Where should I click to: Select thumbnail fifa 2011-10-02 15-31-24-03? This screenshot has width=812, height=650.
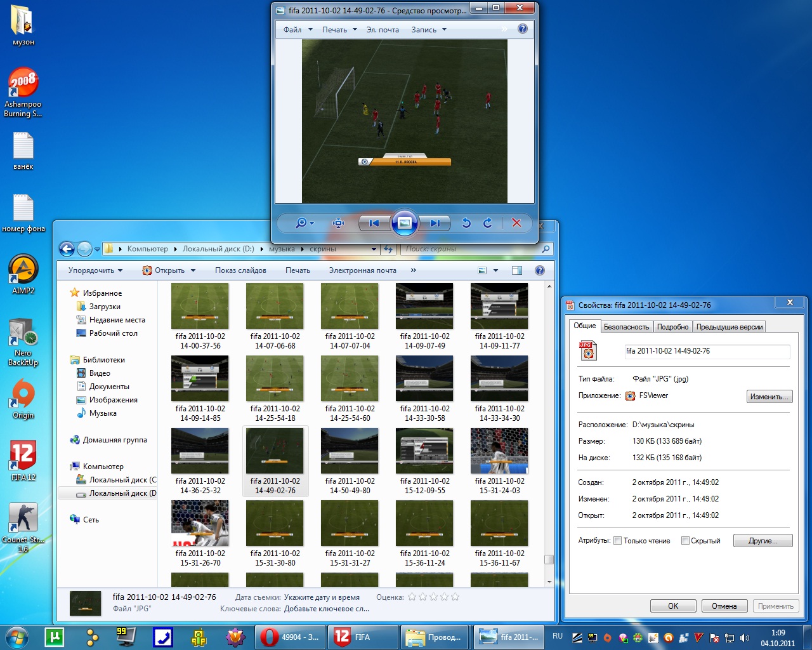tap(499, 461)
